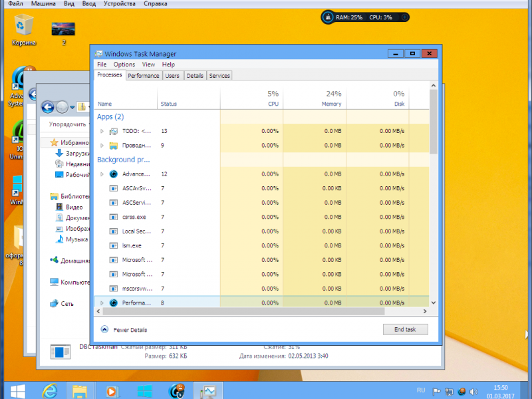
Task: Click the TODO app icon in Task Manager
Action: (113, 131)
